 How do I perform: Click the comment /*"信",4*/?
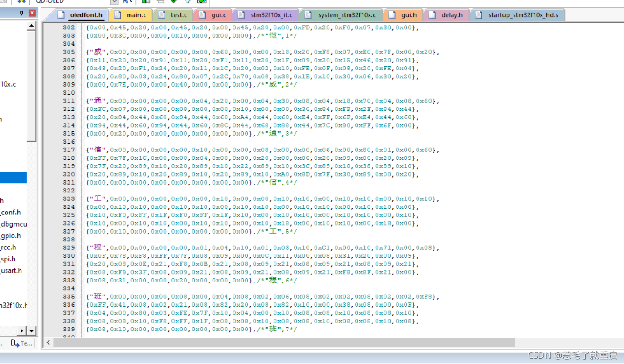click(277, 182)
